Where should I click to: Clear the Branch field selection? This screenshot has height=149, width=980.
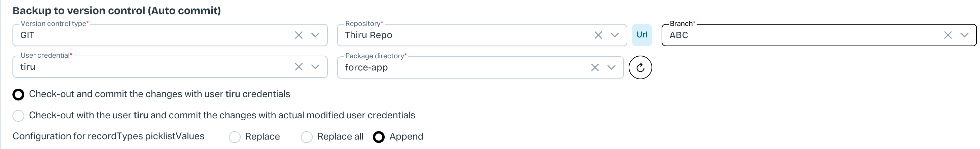(x=948, y=35)
